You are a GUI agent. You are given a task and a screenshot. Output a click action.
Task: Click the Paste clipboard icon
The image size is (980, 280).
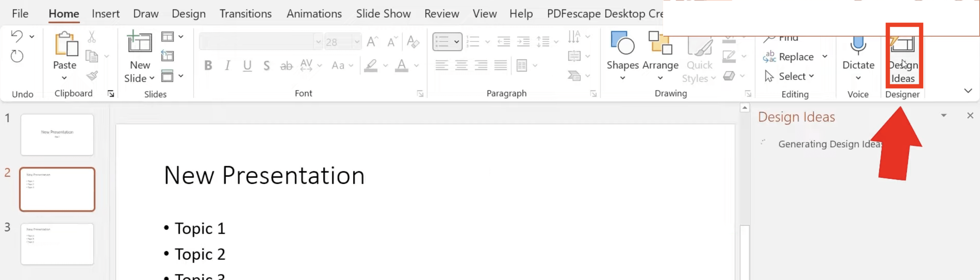pyautogui.click(x=66, y=43)
